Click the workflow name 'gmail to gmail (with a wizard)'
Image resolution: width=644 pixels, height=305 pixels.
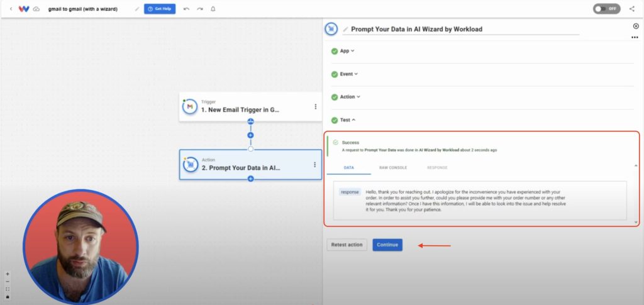pos(83,9)
